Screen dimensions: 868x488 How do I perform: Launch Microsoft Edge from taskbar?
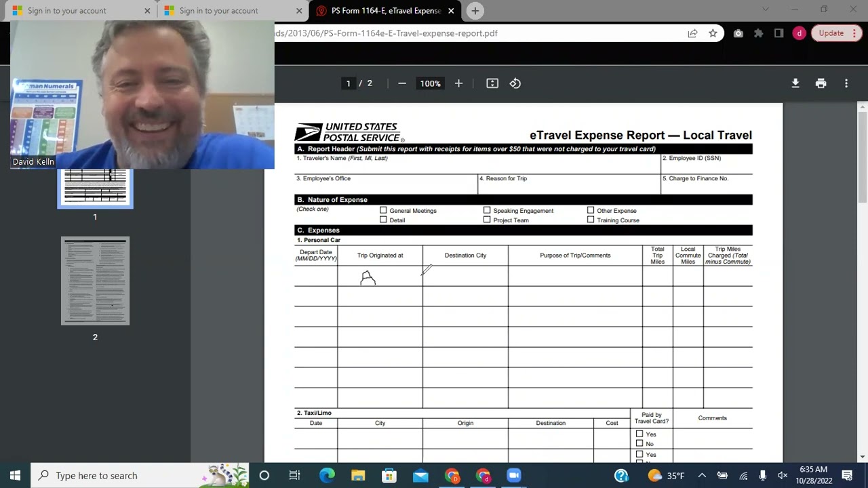(327, 476)
